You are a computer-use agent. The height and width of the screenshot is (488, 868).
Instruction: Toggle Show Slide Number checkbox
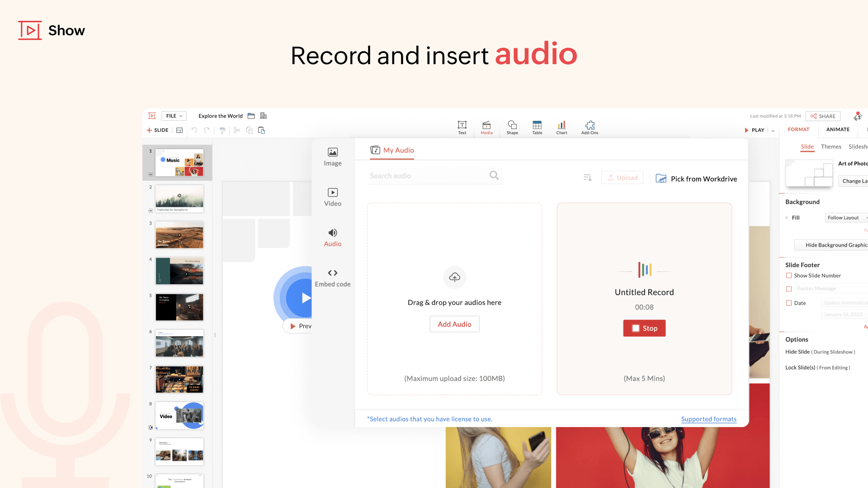pyautogui.click(x=789, y=275)
